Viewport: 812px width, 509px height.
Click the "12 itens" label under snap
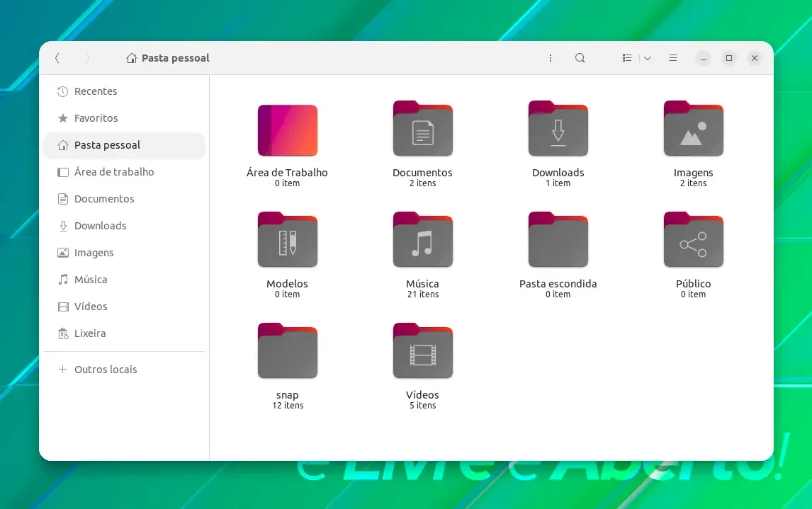pyautogui.click(x=288, y=406)
